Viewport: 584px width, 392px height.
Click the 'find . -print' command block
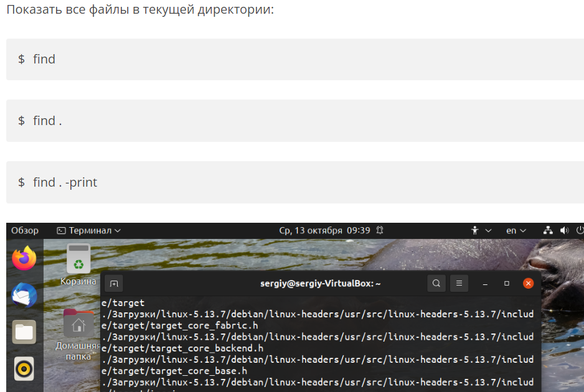[295, 182]
